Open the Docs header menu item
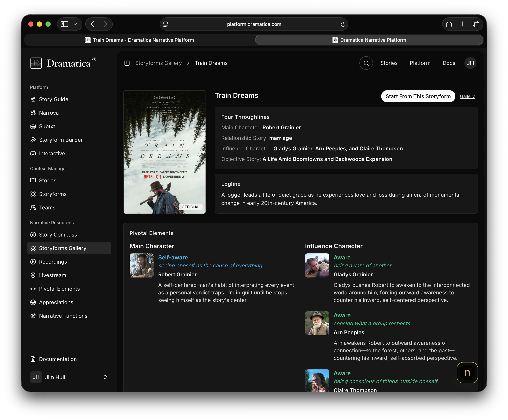508x420 pixels. (449, 63)
